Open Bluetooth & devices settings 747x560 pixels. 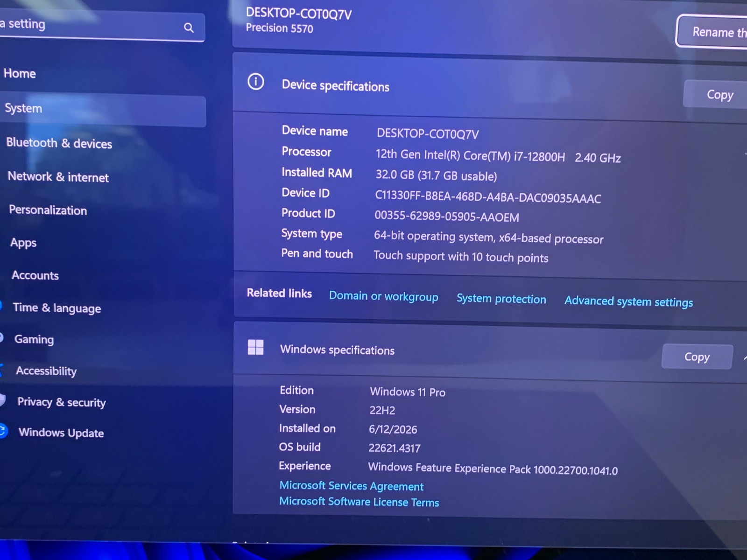(x=59, y=143)
